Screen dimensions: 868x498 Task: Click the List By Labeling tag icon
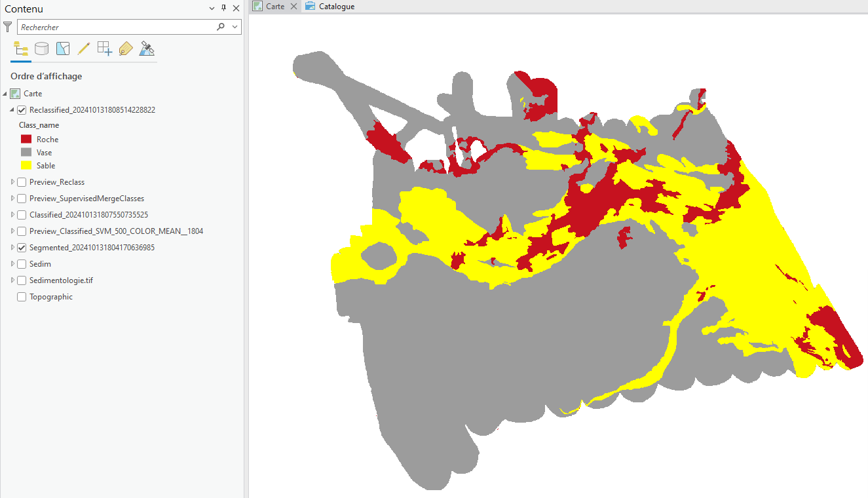(x=126, y=48)
